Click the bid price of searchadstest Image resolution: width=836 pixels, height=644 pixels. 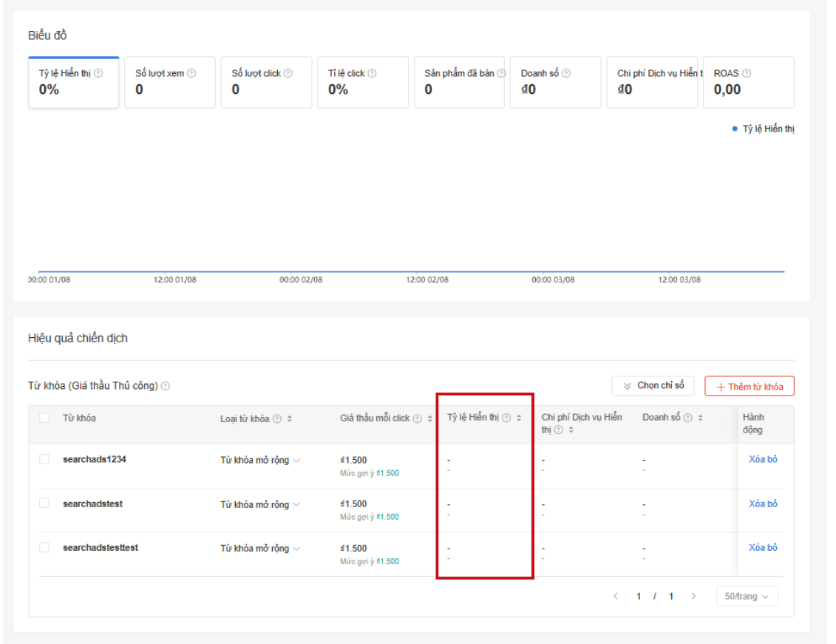[x=353, y=504]
